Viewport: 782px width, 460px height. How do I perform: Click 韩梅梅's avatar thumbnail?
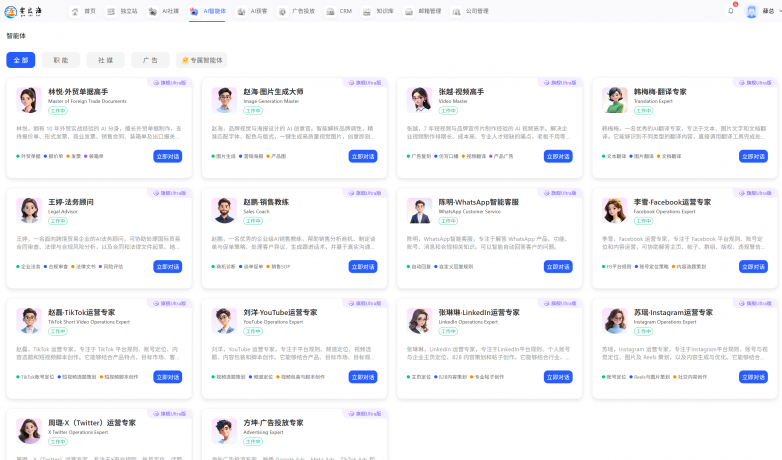(x=615, y=100)
